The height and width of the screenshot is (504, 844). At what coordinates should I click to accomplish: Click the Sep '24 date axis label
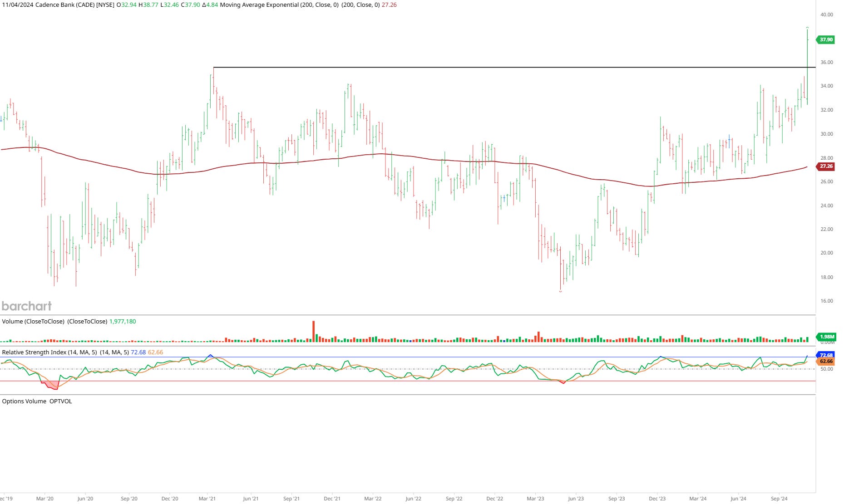[779, 499]
